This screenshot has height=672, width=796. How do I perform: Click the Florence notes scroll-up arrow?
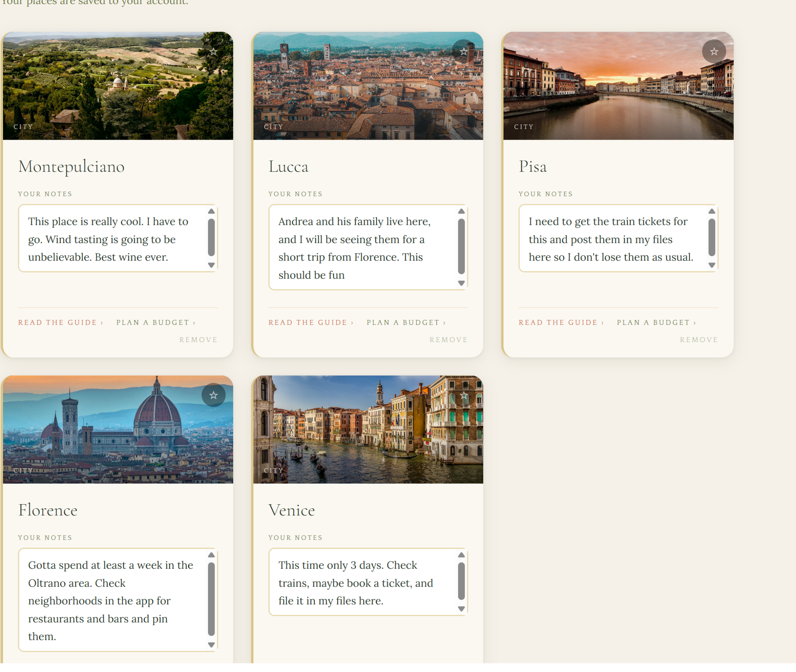click(211, 555)
